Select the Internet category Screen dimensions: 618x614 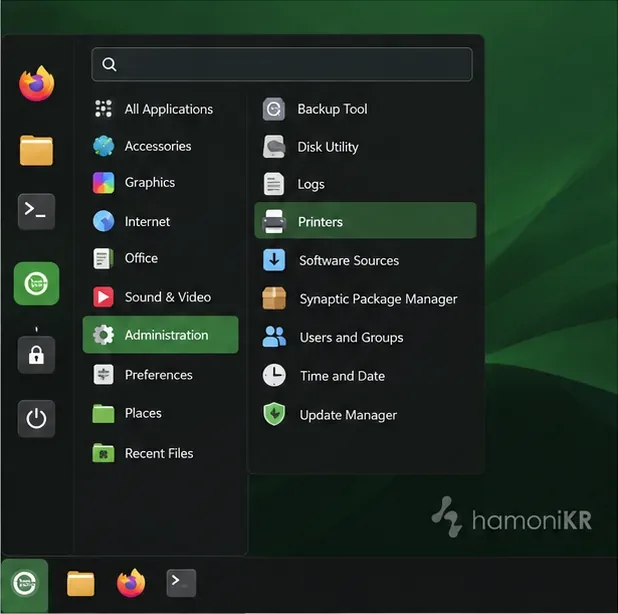[x=160, y=221]
